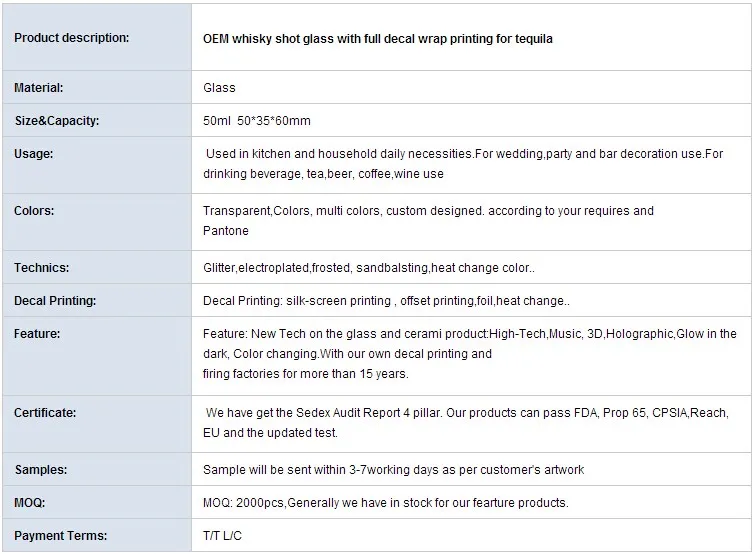Click the Colors label
Viewport: 755px width, 554px height.
(35, 211)
